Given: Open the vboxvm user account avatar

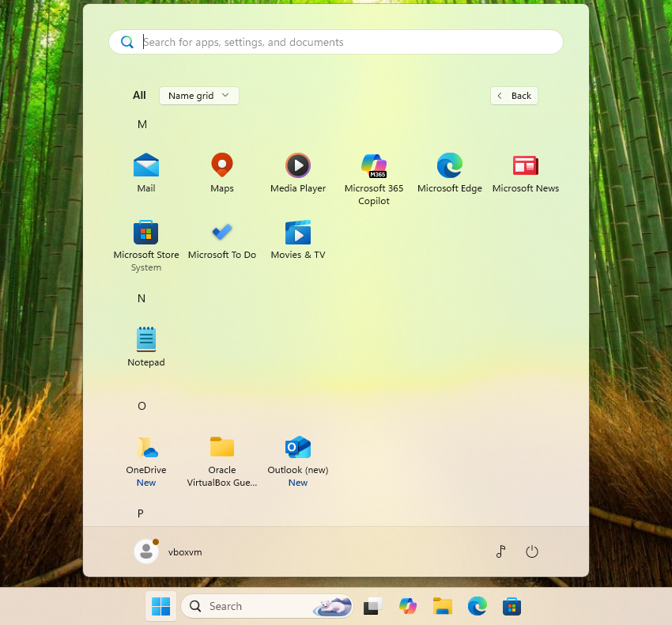Looking at the screenshot, I should 146,551.
